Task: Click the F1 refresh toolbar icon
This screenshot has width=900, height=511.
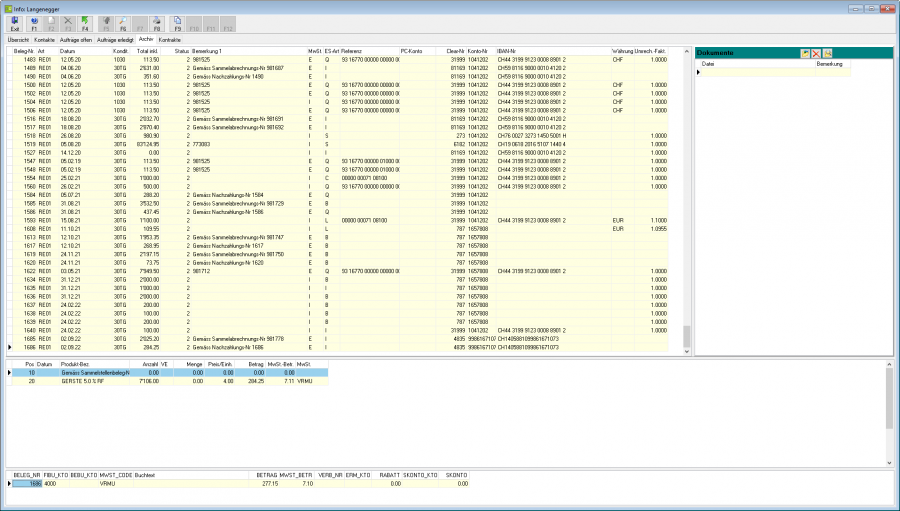Action: click(34, 24)
